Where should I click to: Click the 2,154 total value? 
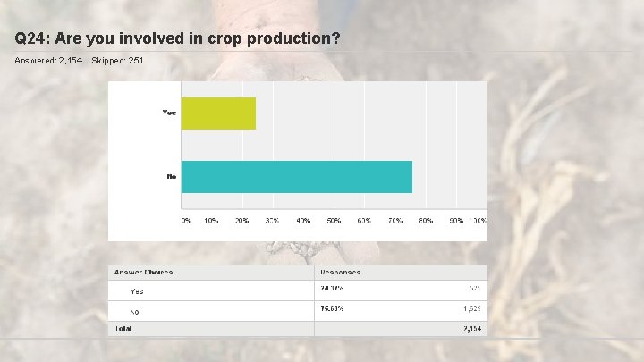[470, 329]
